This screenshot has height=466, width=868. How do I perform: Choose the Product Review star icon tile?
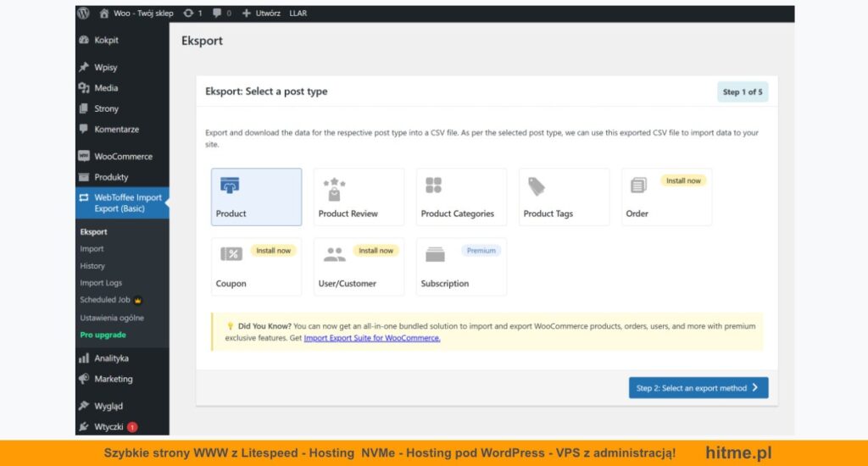tap(335, 189)
